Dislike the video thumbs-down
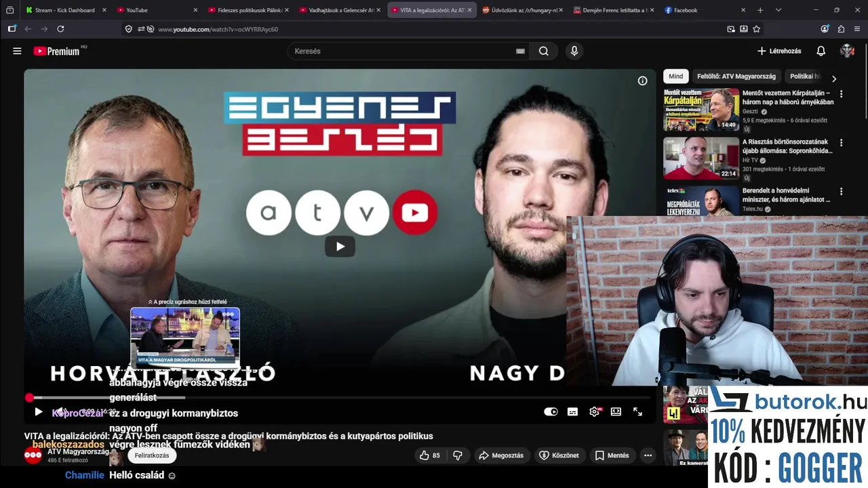This screenshot has height=488, width=868. pyautogui.click(x=457, y=455)
